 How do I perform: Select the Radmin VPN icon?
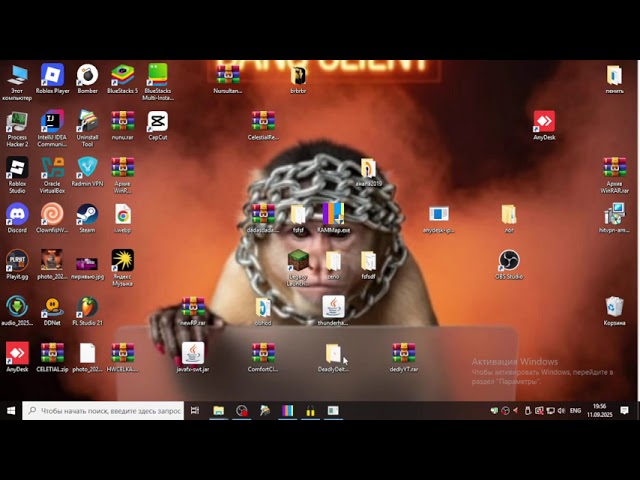[x=87, y=172]
